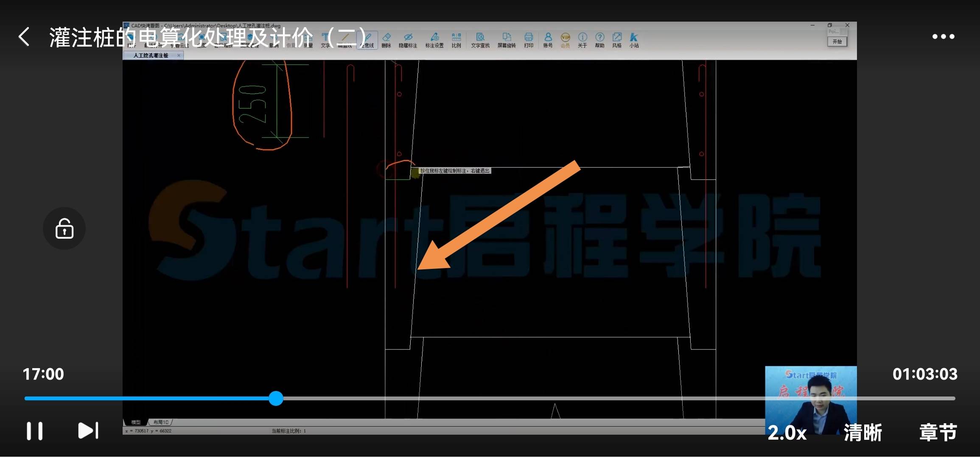Click the video progress slider handle
This screenshot has width=980, height=458.
click(x=276, y=398)
